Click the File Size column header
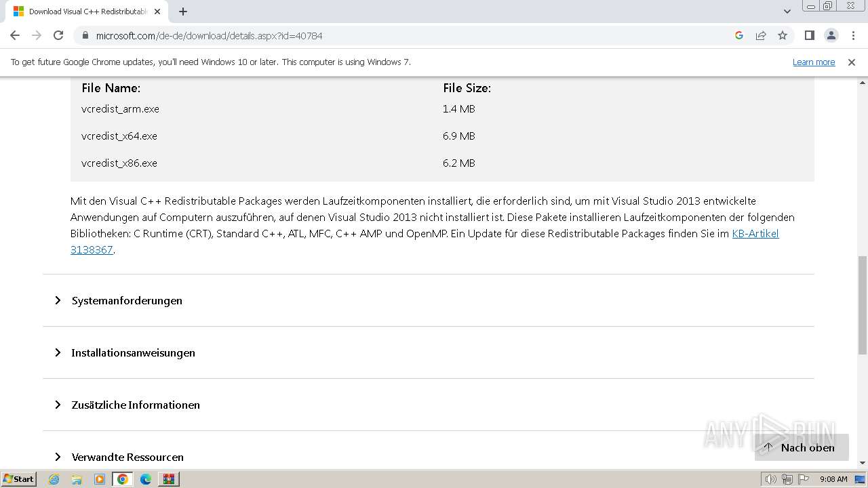868x488 pixels. click(x=467, y=88)
